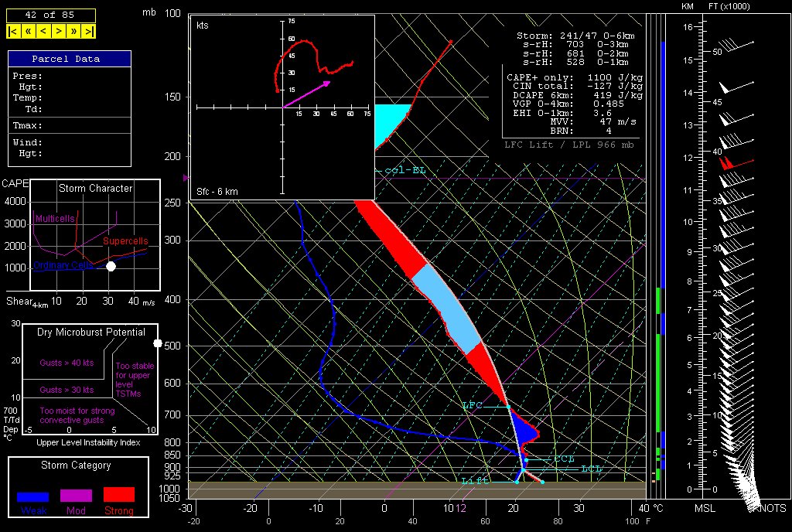Jump to the last sounding
This screenshot has height=532, width=792.
coord(89,31)
